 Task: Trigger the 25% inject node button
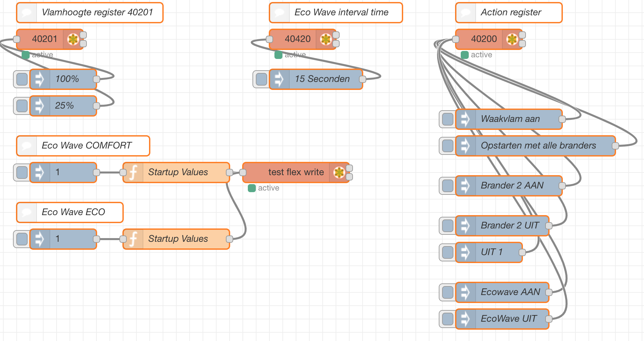(22, 106)
